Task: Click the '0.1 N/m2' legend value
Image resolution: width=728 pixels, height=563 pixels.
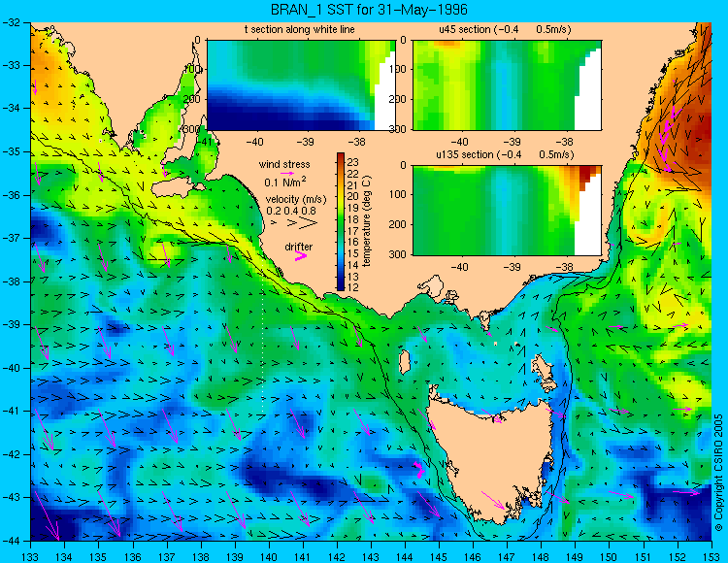Action: click(285, 182)
